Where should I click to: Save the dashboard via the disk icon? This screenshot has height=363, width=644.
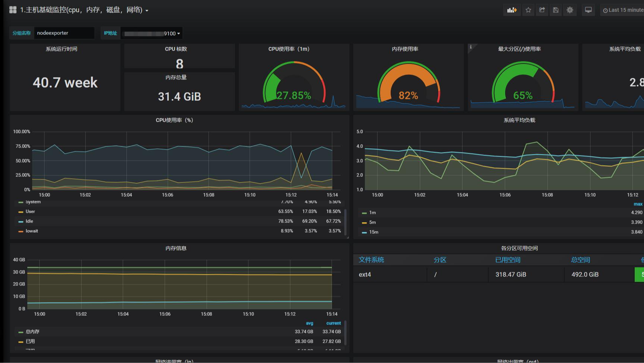point(555,10)
